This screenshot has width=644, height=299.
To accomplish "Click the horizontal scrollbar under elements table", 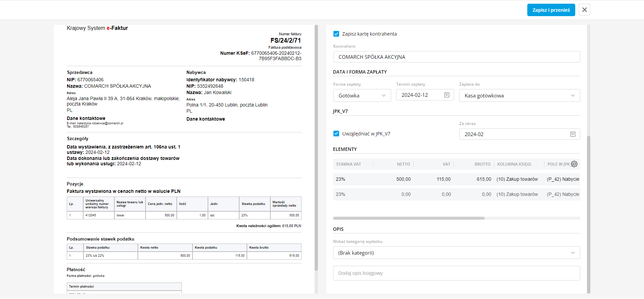I will tap(409, 218).
